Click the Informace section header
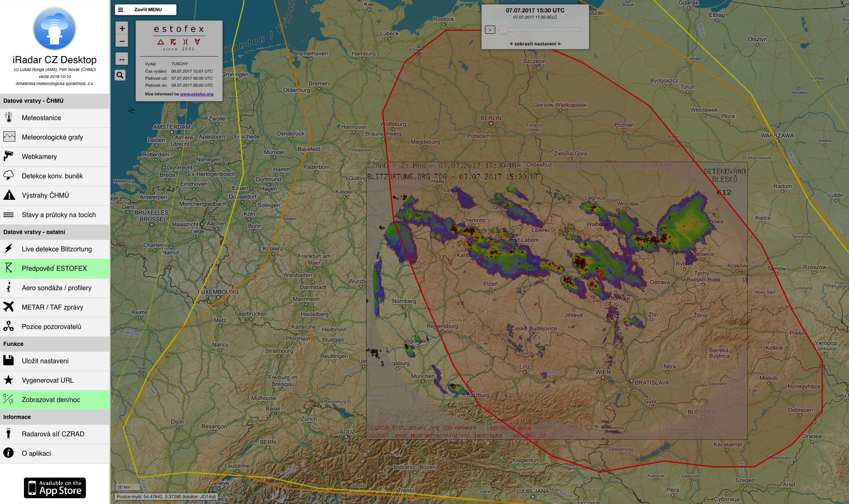The image size is (849, 504). point(55,417)
